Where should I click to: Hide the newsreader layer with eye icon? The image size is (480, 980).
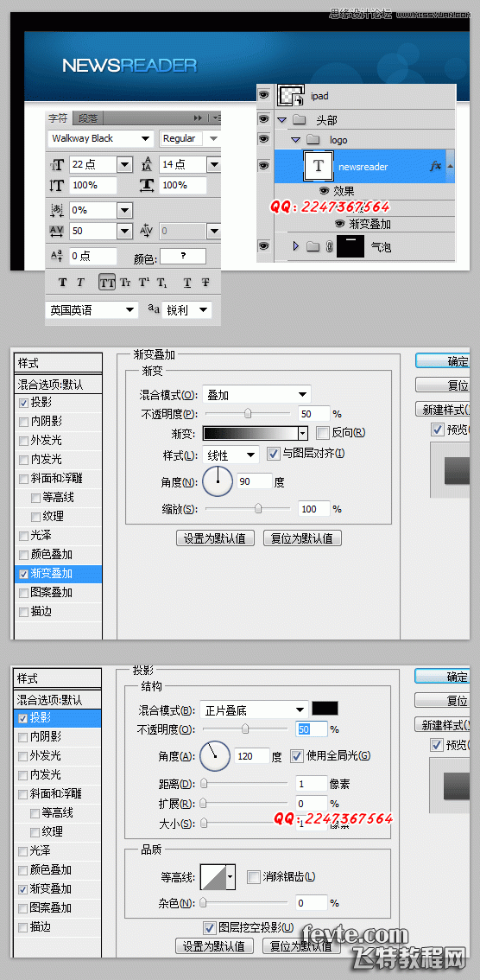(x=265, y=166)
